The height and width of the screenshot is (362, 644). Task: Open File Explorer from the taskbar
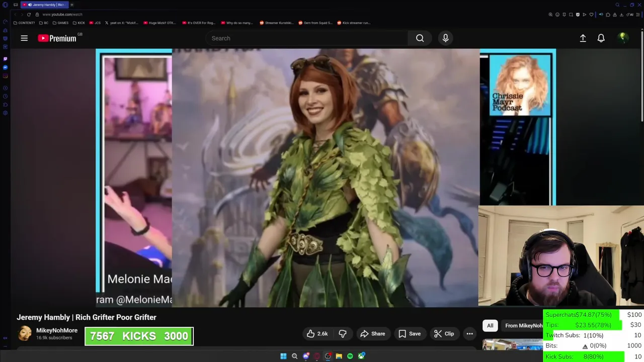click(x=339, y=356)
